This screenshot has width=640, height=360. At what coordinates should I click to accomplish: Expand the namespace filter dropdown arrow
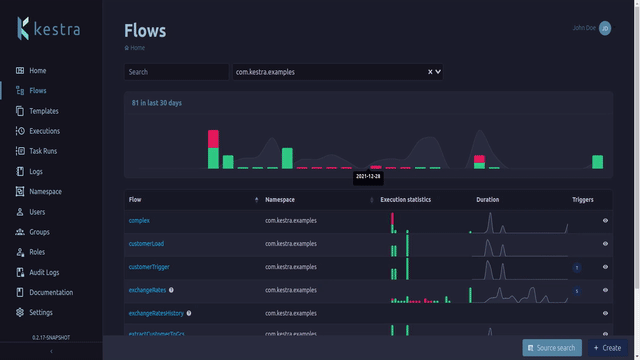(438, 72)
